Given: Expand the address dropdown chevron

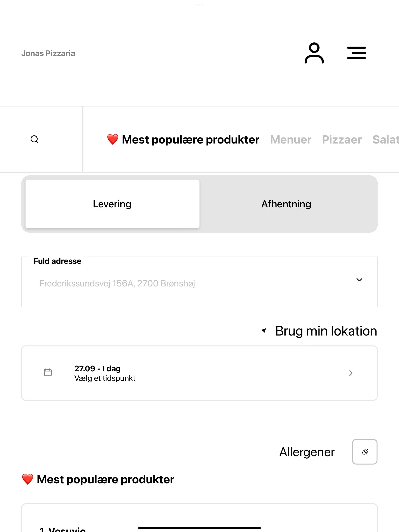Looking at the screenshot, I should click(x=359, y=280).
